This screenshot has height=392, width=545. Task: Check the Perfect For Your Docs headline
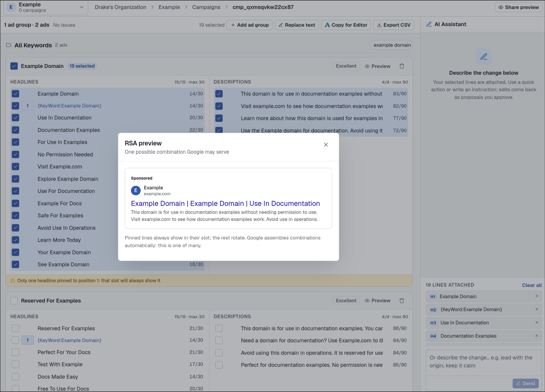[15, 353]
